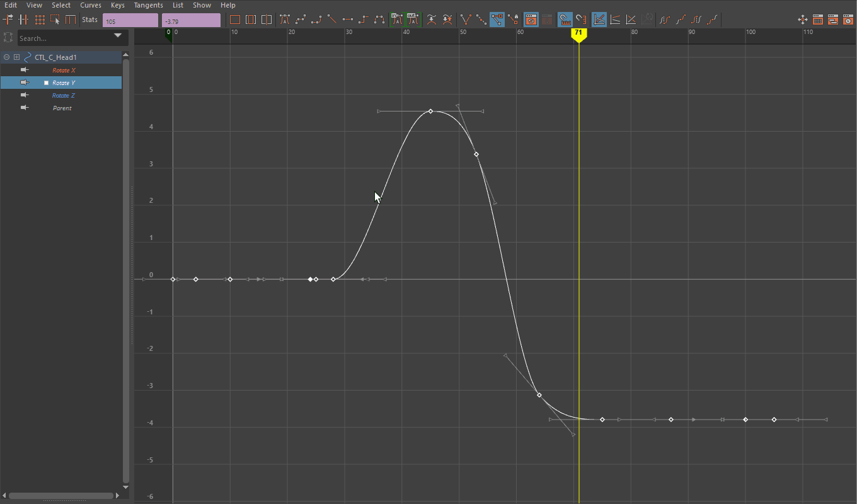The height and width of the screenshot is (504, 857).
Task: Select the Rotate X channel
Action: (64, 71)
